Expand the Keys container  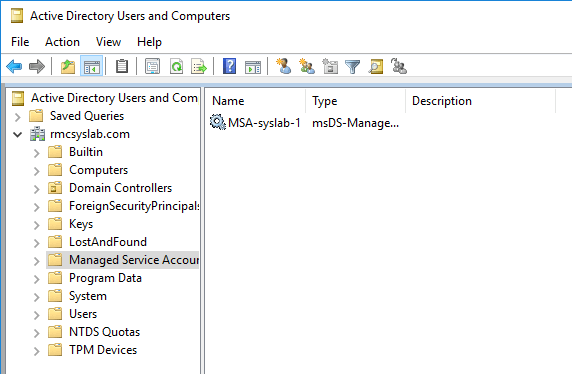(x=36, y=224)
